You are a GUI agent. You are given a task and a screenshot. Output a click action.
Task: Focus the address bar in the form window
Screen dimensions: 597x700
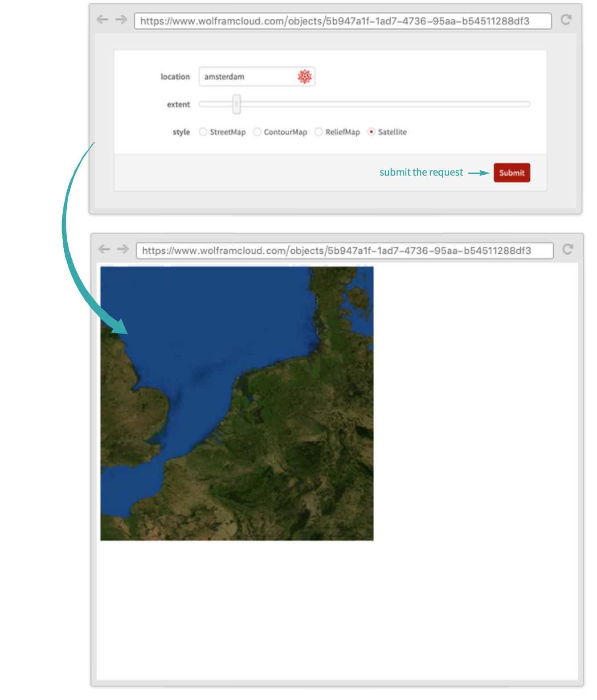343,21
